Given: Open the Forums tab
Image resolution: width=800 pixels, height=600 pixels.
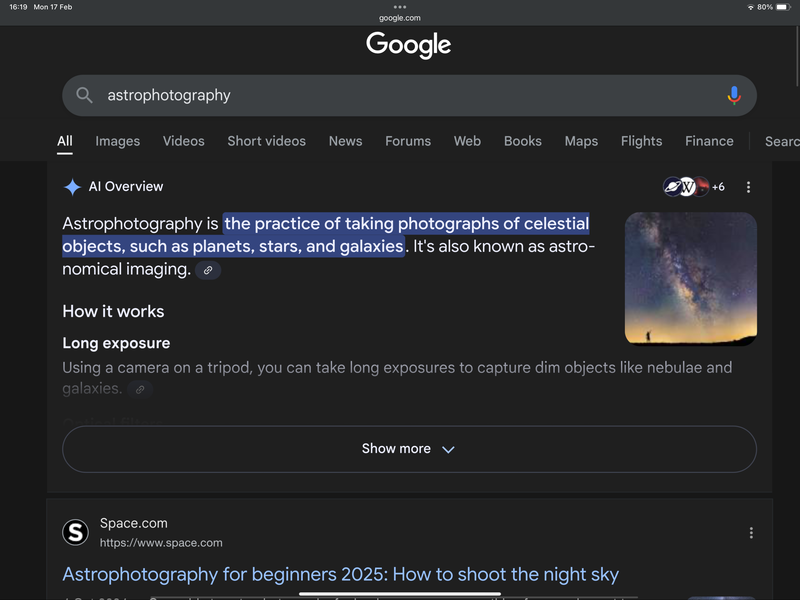Looking at the screenshot, I should coord(408,141).
